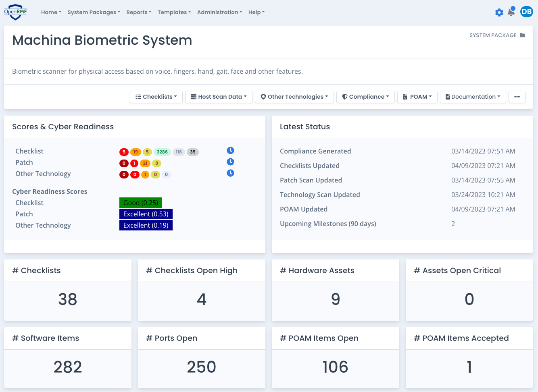Click clock icon in Other Technology row
The height and width of the screenshot is (392, 538).
point(230,173)
